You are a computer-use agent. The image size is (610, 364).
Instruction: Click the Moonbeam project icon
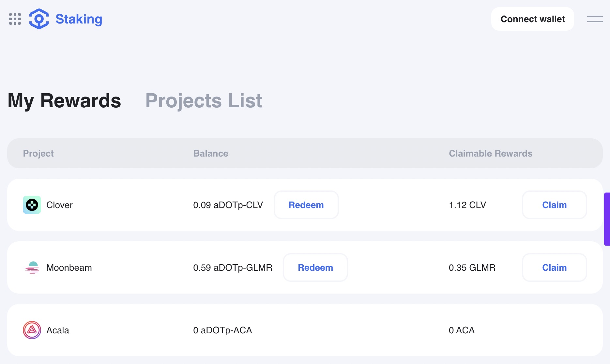click(32, 267)
